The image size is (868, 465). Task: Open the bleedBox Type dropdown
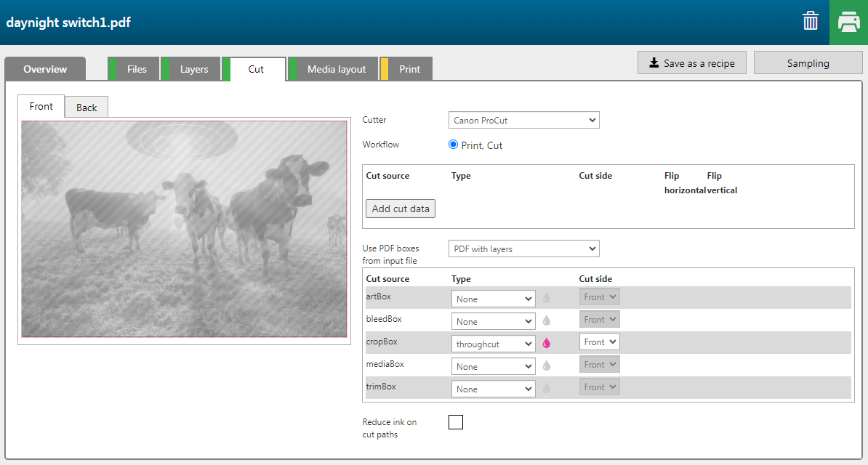tap(493, 322)
